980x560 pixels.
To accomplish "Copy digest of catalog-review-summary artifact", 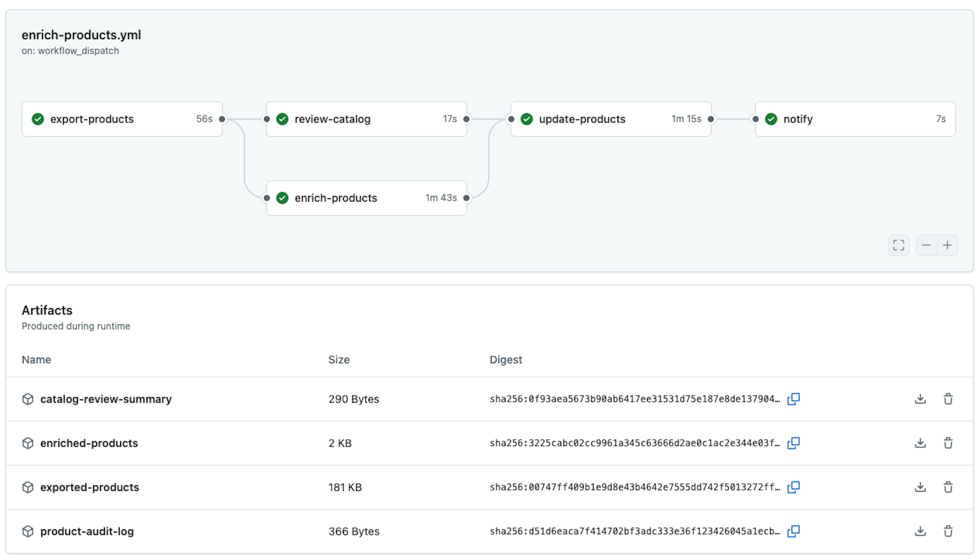I will click(793, 399).
